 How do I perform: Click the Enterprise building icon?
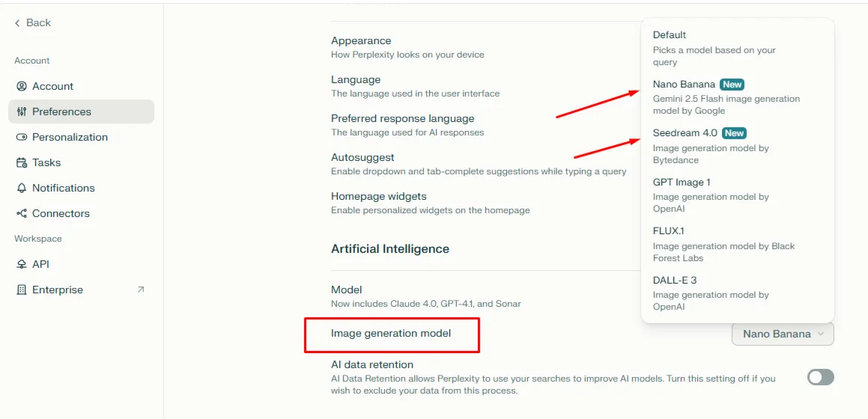(22, 290)
